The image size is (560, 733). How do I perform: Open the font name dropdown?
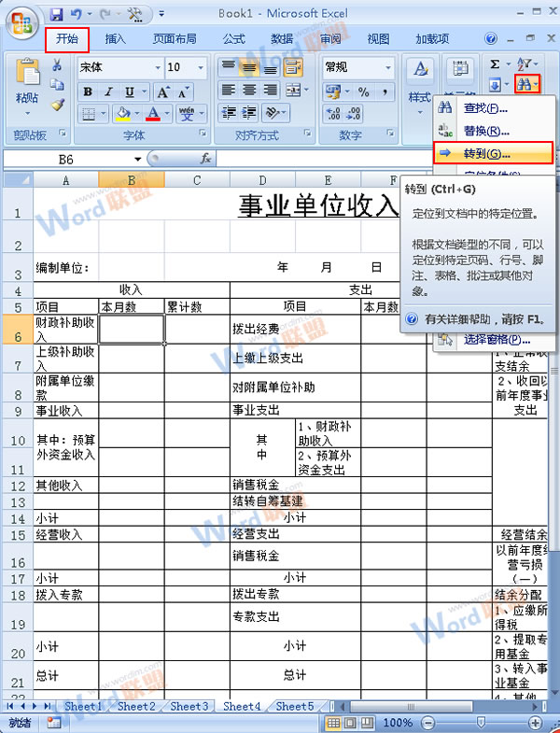(x=154, y=68)
